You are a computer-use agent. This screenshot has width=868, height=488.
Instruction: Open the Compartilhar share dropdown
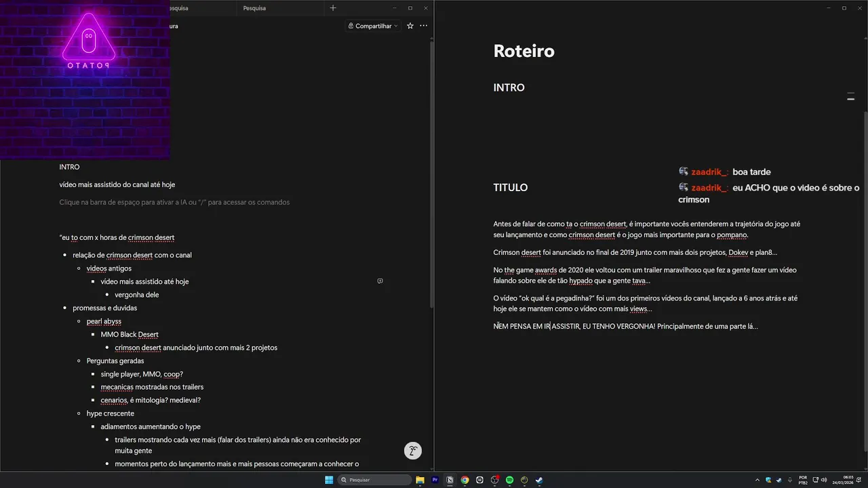373,26
